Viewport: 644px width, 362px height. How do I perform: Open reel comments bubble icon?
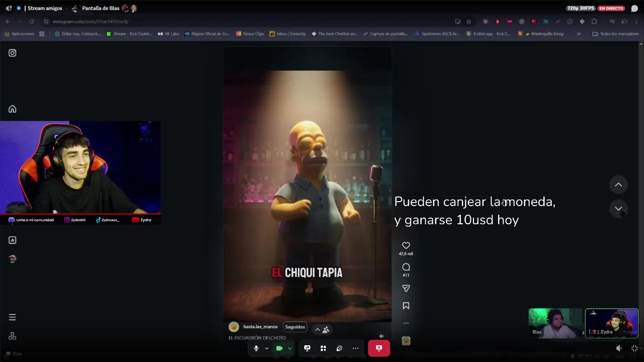(406, 267)
